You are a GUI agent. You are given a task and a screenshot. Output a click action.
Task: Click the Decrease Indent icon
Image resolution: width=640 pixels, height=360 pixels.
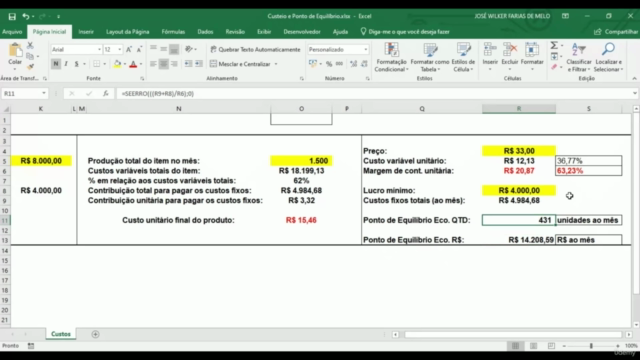point(189,64)
